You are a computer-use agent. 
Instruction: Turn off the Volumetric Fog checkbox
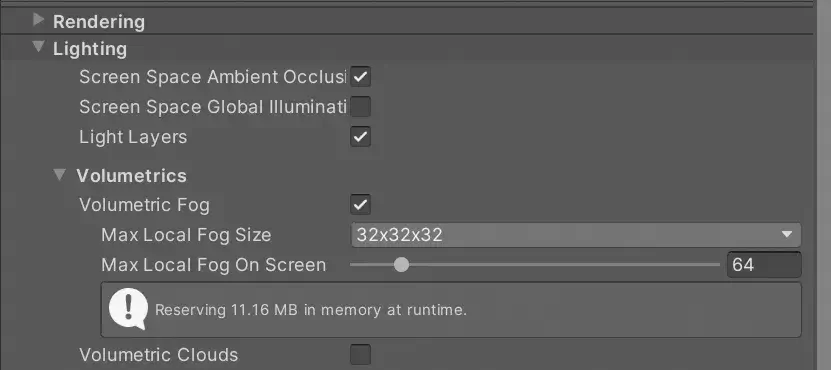[x=360, y=205]
